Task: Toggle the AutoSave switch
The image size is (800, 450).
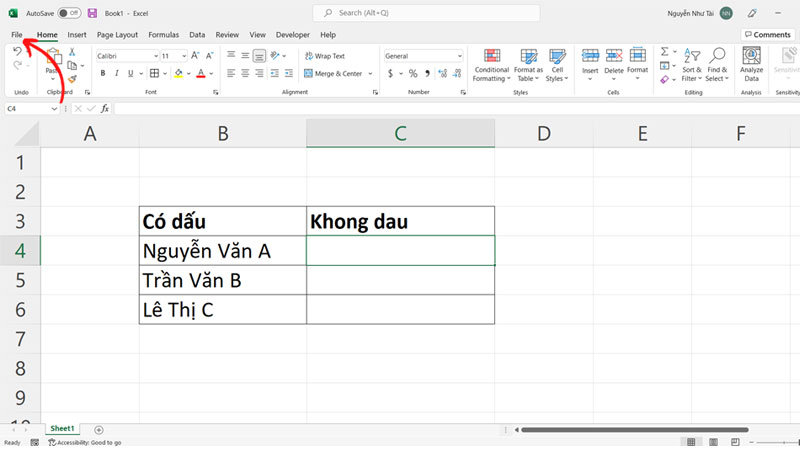Action: pos(69,13)
